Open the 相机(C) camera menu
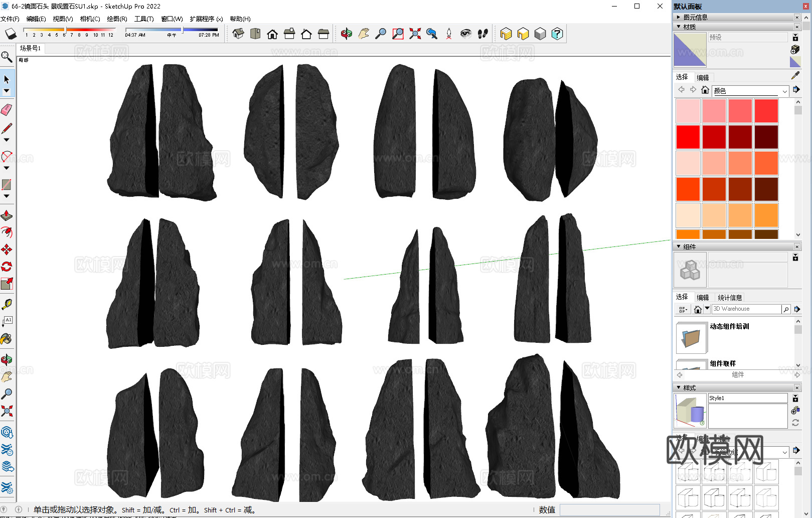 point(90,19)
